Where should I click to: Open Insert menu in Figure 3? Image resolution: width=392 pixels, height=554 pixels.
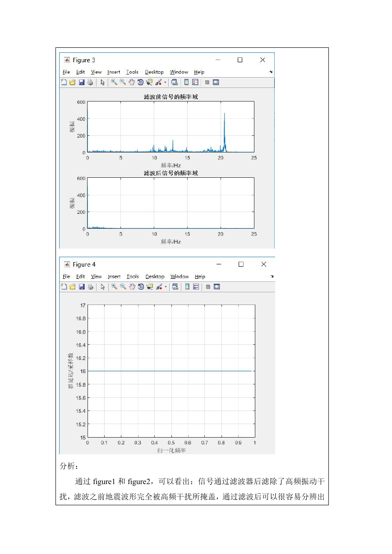coord(114,72)
